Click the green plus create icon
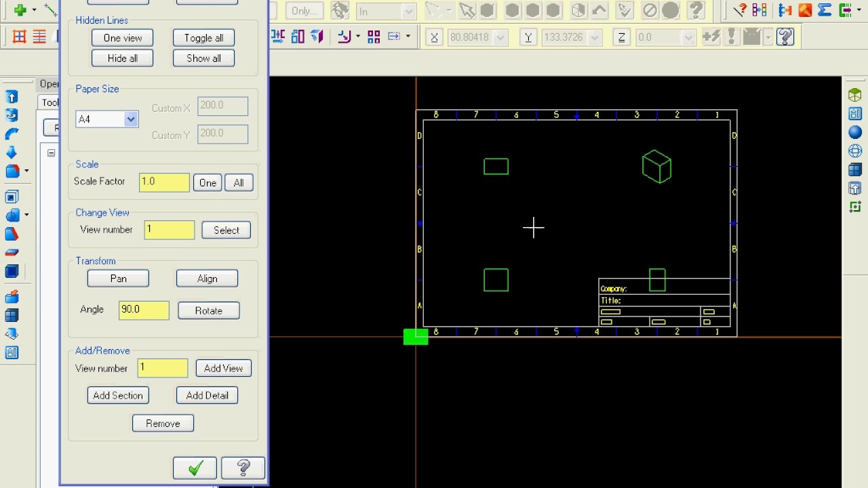Image resolution: width=868 pixels, height=488 pixels. (20, 10)
